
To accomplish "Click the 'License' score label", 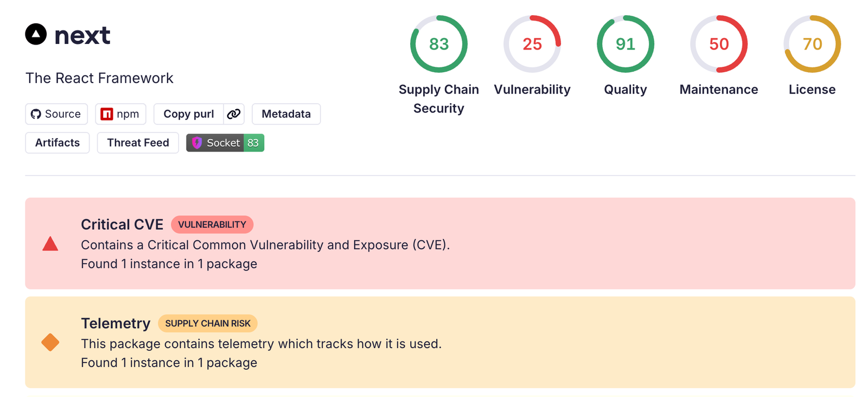I will coord(812,90).
